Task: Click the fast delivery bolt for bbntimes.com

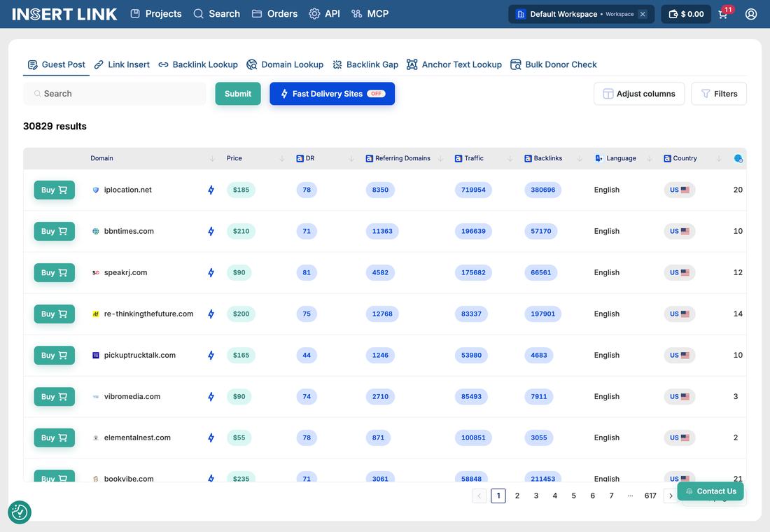Action: [x=211, y=231]
